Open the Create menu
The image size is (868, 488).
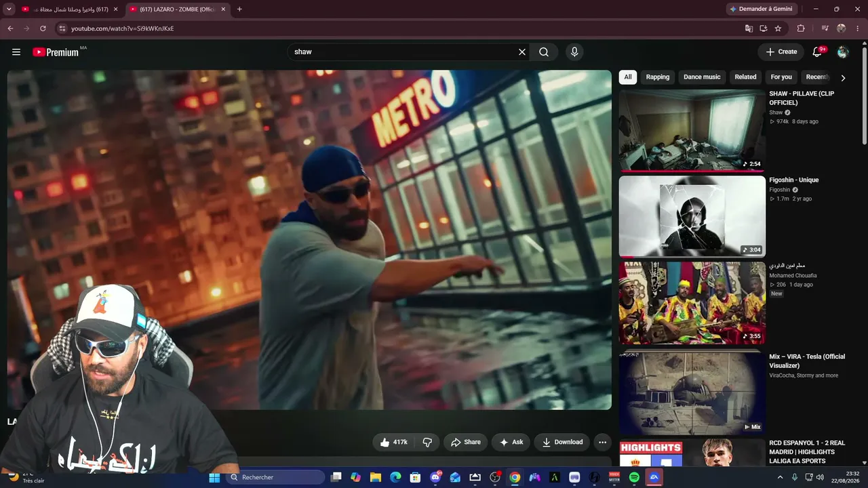click(x=781, y=52)
